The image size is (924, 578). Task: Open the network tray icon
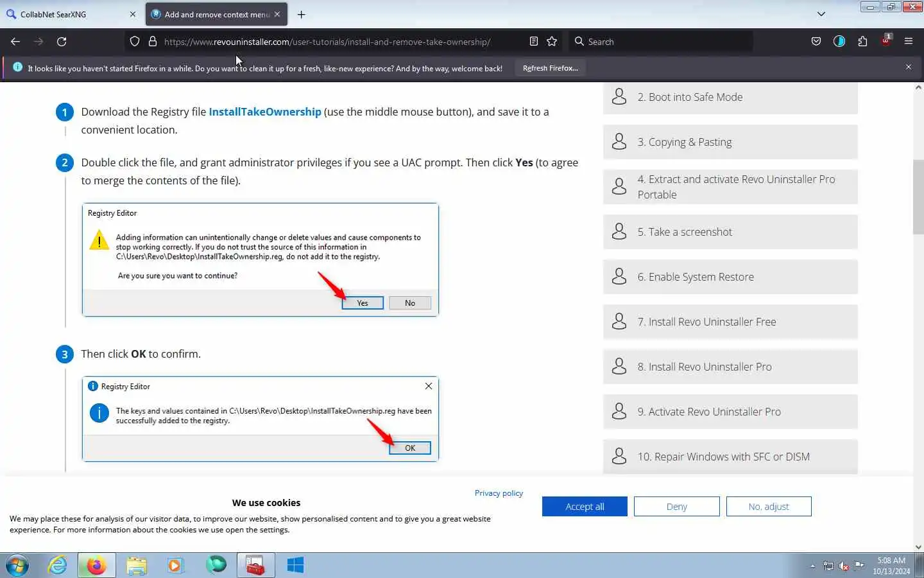(x=828, y=566)
